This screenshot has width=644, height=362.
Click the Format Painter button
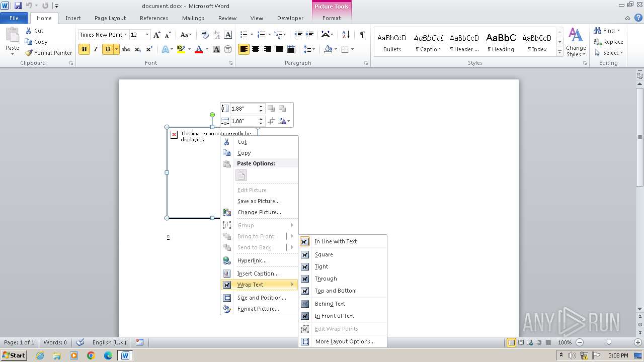point(48,53)
